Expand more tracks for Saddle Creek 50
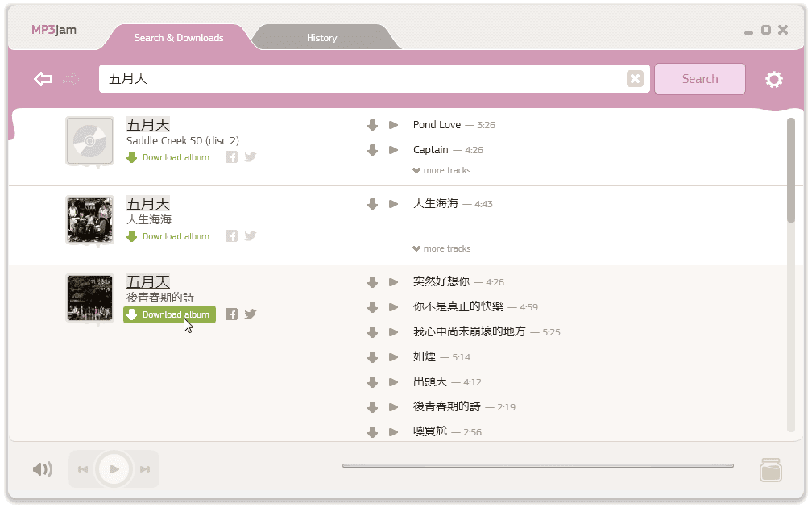The image size is (812, 508). 441,171
